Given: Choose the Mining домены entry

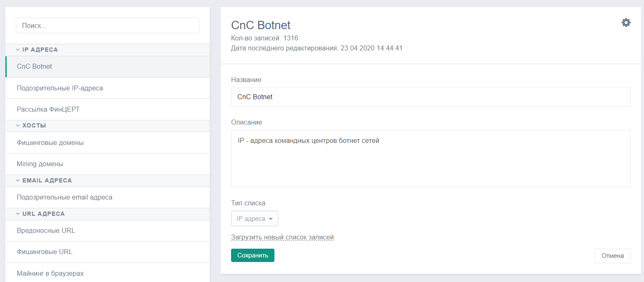Looking at the screenshot, I should click(108, 164).
